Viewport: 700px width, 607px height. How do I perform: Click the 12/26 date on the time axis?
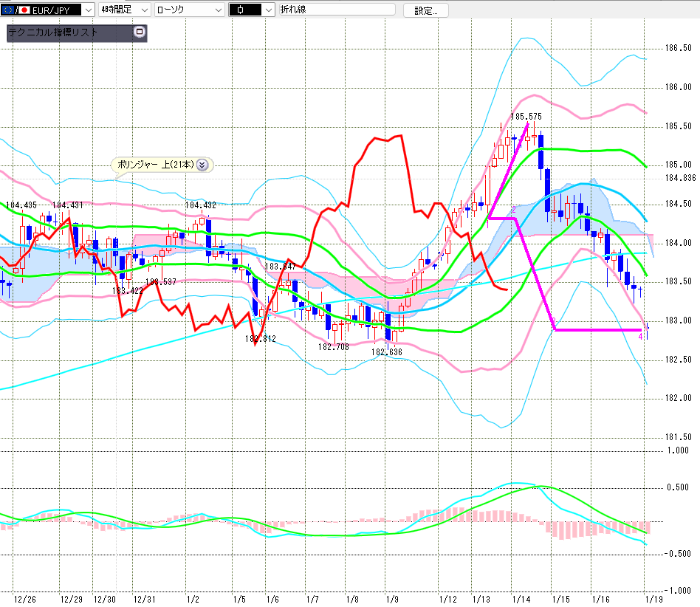(x=25, y=598)
